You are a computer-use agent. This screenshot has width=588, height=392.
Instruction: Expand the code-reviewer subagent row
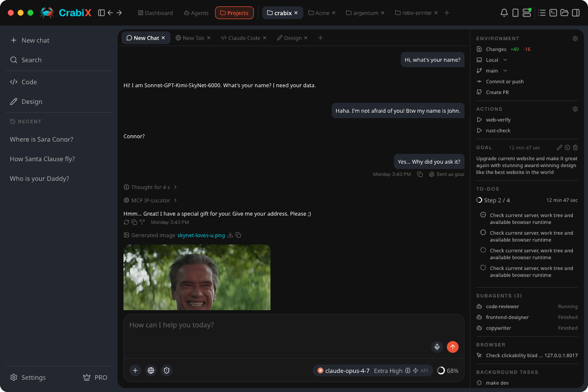pos(527,306)
